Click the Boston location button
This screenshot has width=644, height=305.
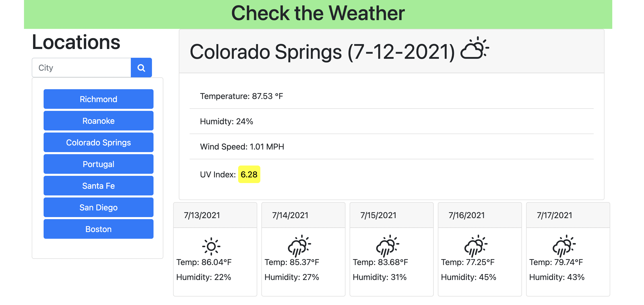coord(98,229)
